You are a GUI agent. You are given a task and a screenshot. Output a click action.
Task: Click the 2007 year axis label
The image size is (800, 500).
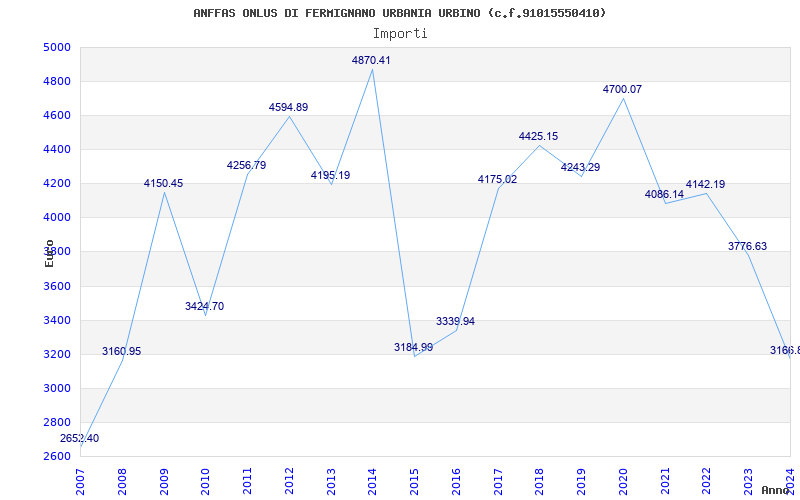(81, 482)
